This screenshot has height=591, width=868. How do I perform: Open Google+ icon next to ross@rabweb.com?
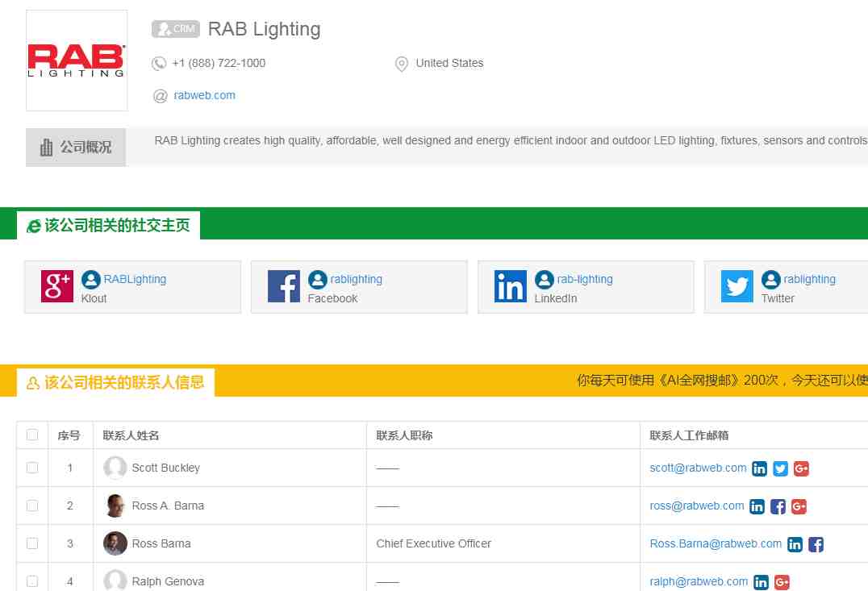[799, 506]
